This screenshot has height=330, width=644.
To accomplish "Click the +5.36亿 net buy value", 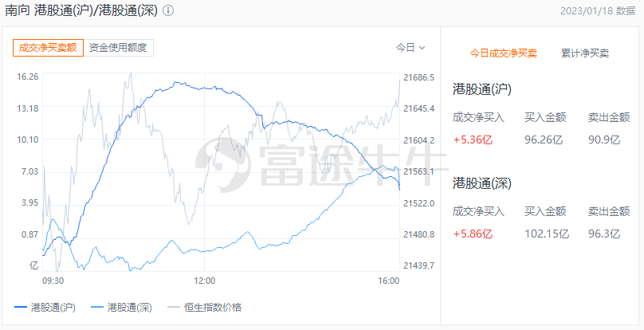I will pos(473,139).
